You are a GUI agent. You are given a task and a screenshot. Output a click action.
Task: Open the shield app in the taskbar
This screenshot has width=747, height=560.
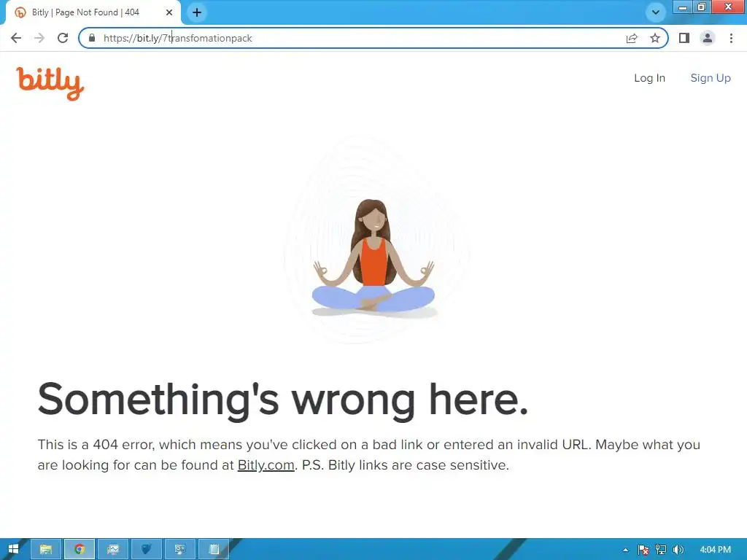[146, 550]
